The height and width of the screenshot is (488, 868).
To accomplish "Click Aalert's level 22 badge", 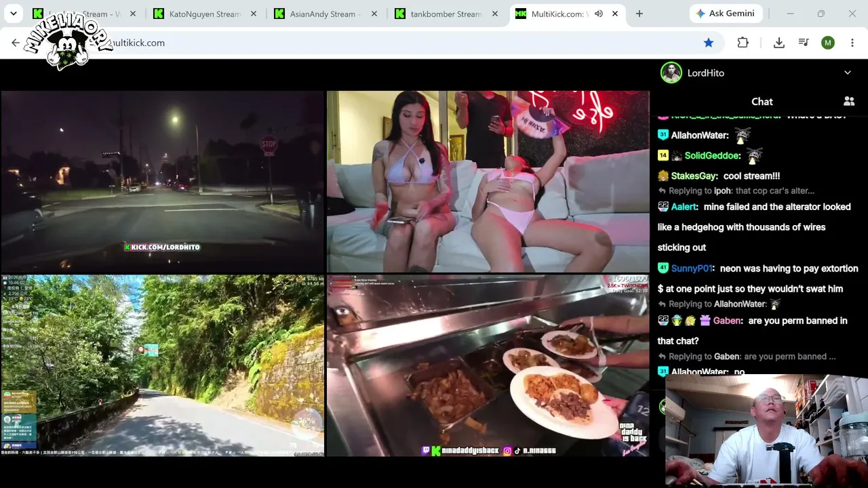I will tap(663, 207).
